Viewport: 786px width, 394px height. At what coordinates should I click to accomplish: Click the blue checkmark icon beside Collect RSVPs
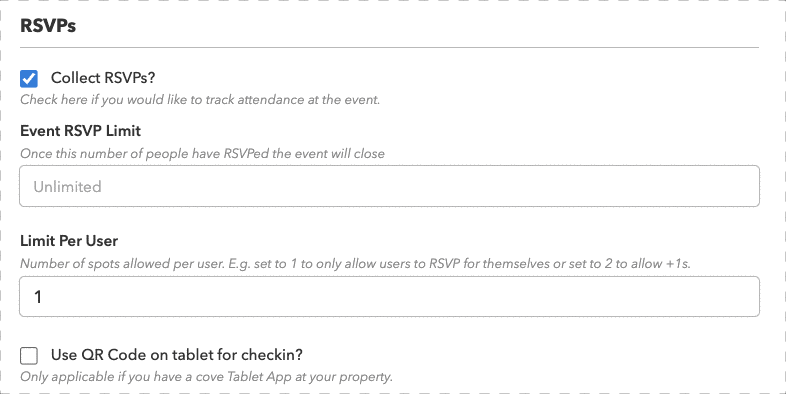[29, 79]
